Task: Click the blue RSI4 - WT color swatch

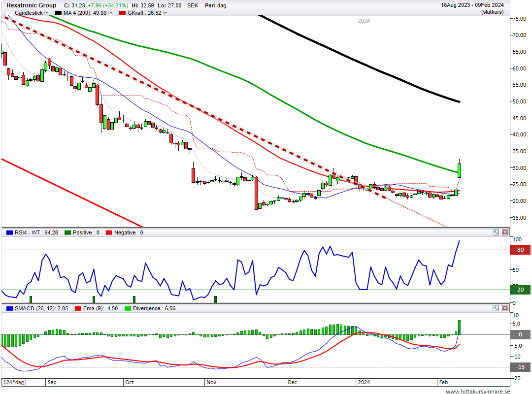Action: (9, 232)
